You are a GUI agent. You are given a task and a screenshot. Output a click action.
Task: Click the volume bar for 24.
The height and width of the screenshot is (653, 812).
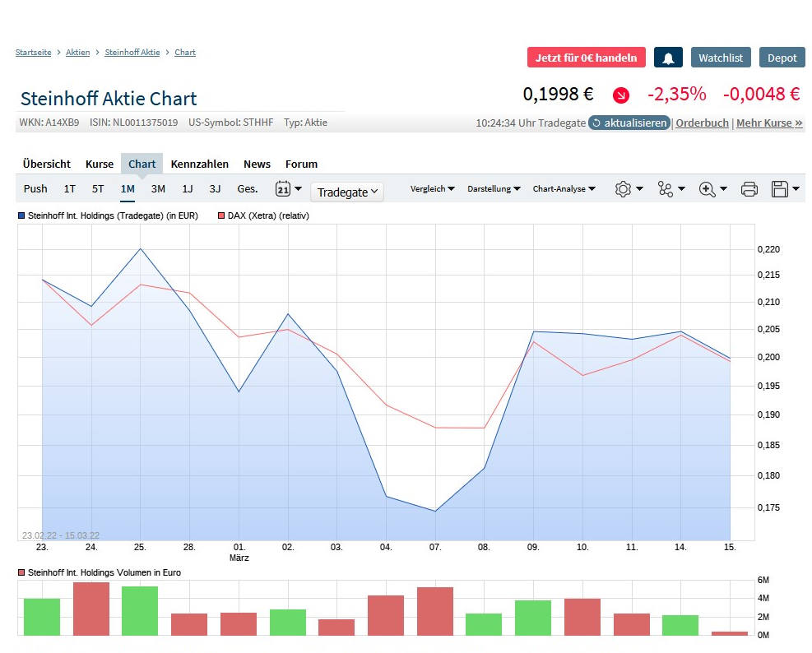click(x=91, y=609)
